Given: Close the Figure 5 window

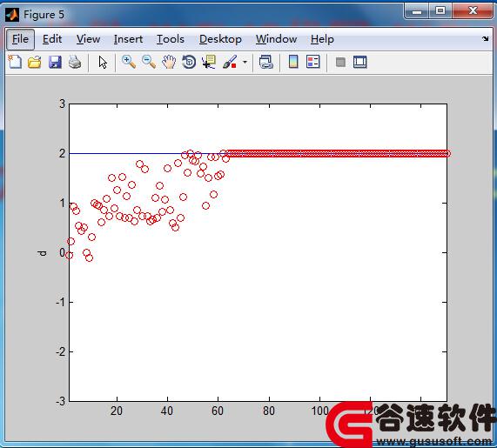Looking at the screenshot, I should point(473,11).
